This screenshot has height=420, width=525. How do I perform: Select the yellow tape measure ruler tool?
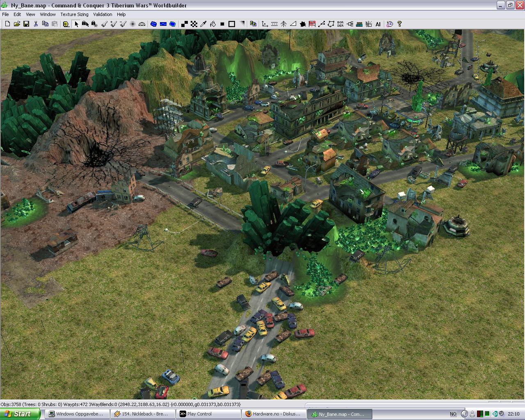66,24
